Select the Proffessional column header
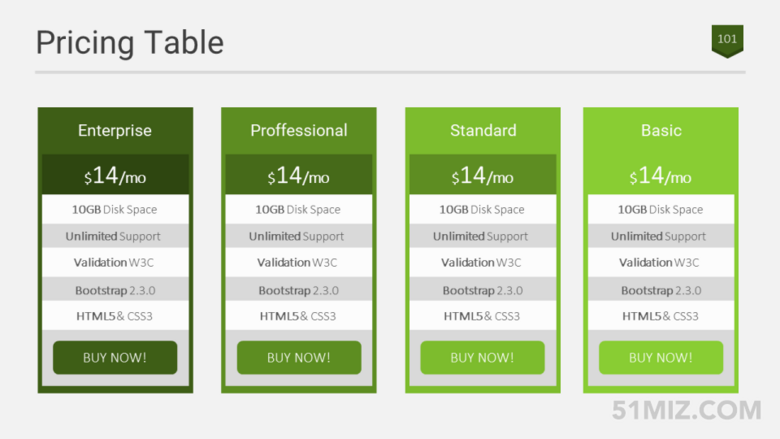Image resolution: width=780 pixels, height=439 pixels. pos(299,131)
